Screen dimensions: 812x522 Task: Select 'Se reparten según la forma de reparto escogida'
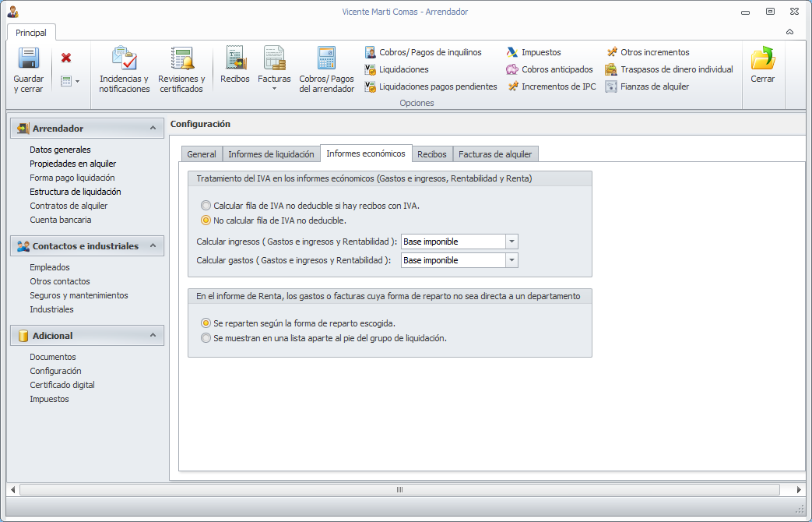(206, 323)
